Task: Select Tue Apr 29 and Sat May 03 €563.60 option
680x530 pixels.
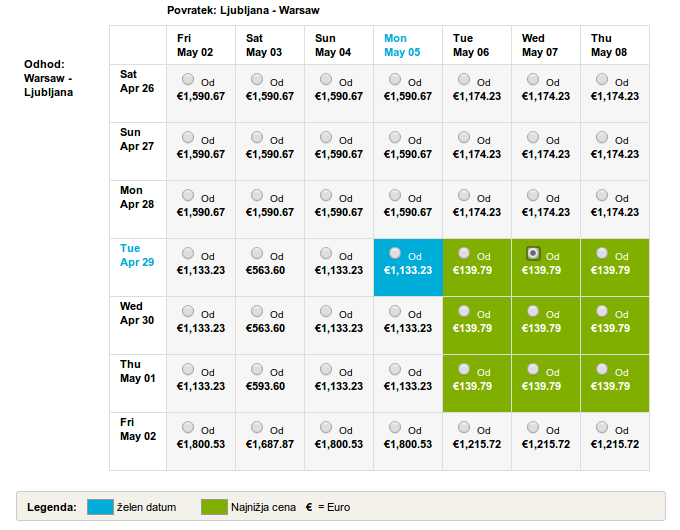Action: [x=257, y=253]
